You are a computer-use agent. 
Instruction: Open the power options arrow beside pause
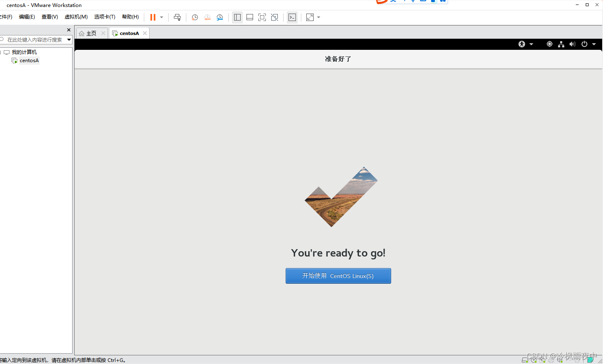point(162,17)
